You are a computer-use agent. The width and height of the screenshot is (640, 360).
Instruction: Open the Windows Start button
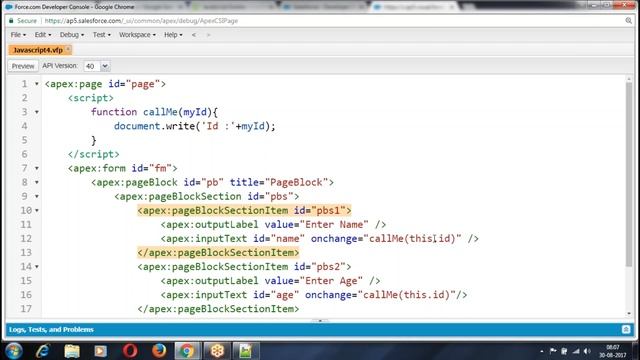click(13, 351)
